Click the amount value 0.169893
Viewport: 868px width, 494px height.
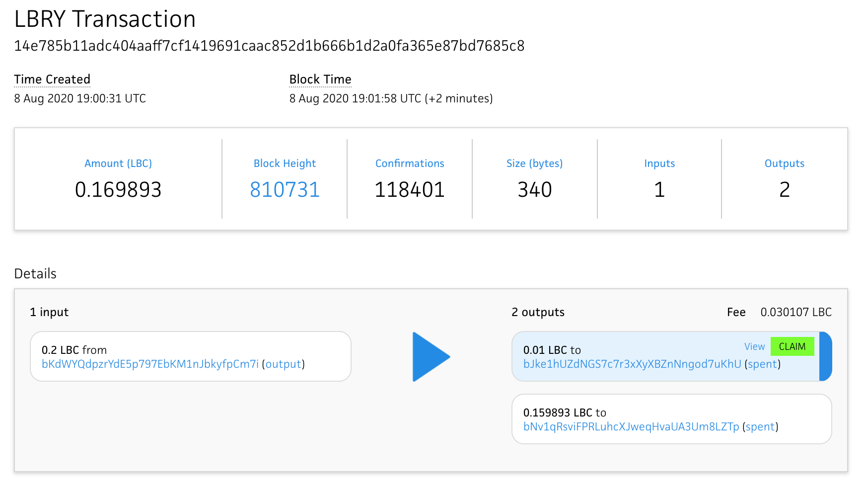[118, 189]
